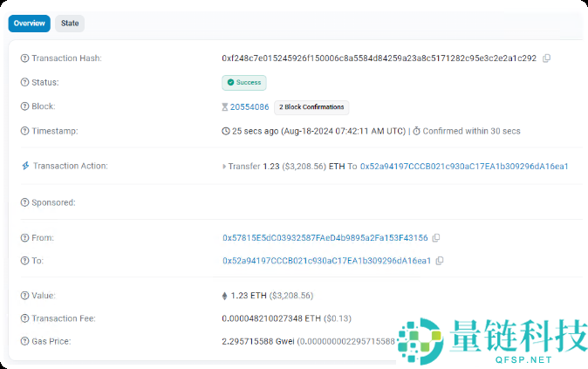
Task: Click value text 1.23 ETH ($3,208.56)
Action: (272, 296)
